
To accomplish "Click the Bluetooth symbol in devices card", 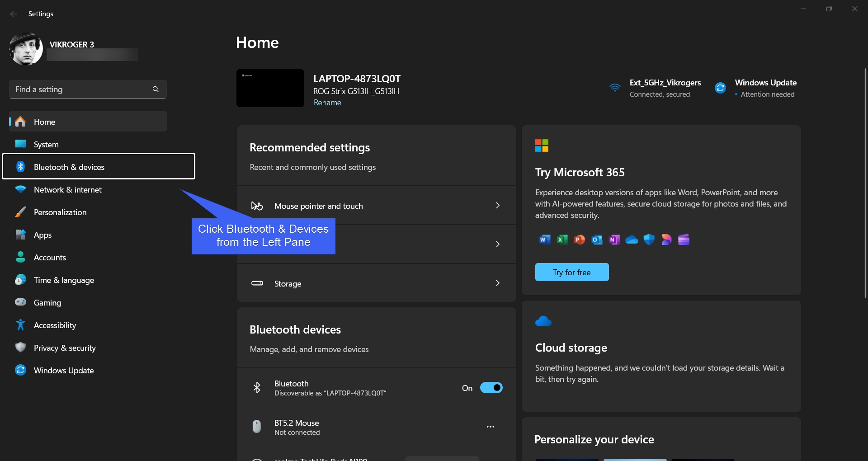I will point(257,388).
